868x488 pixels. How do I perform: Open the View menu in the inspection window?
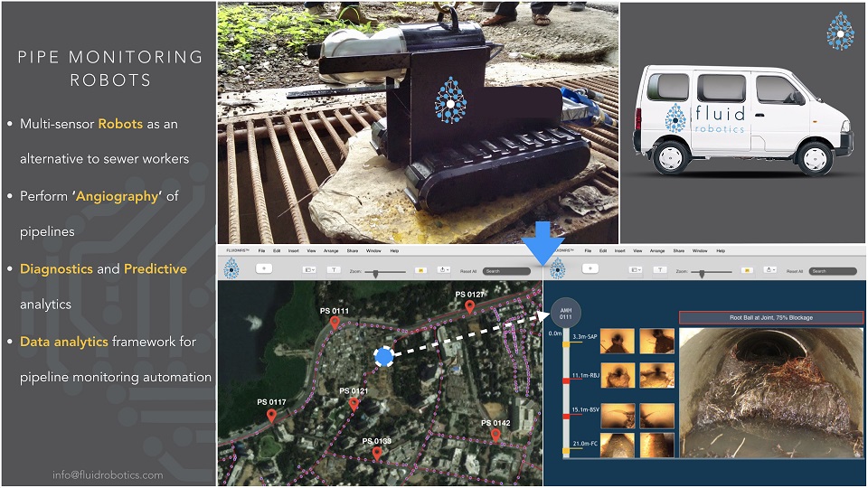click(637, 250)
